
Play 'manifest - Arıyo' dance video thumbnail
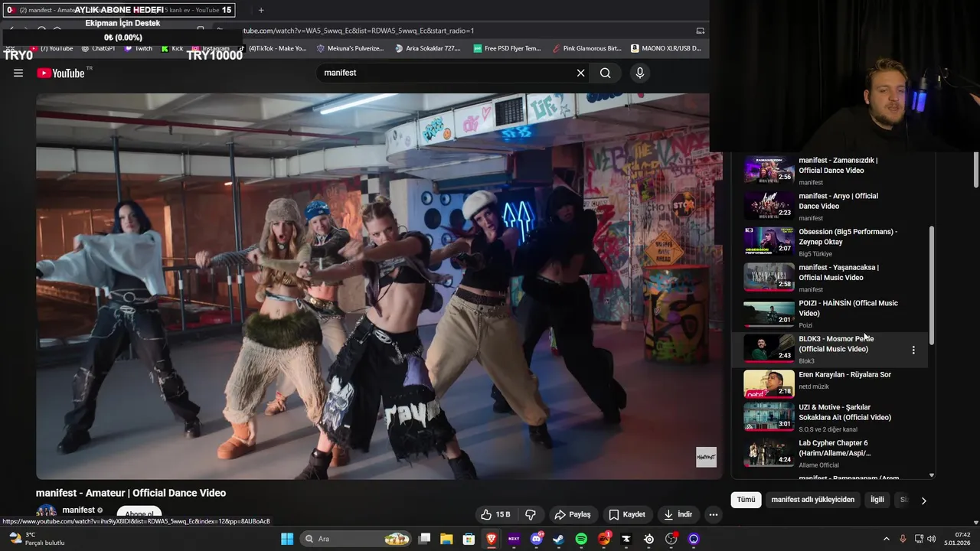pos(769,205)
